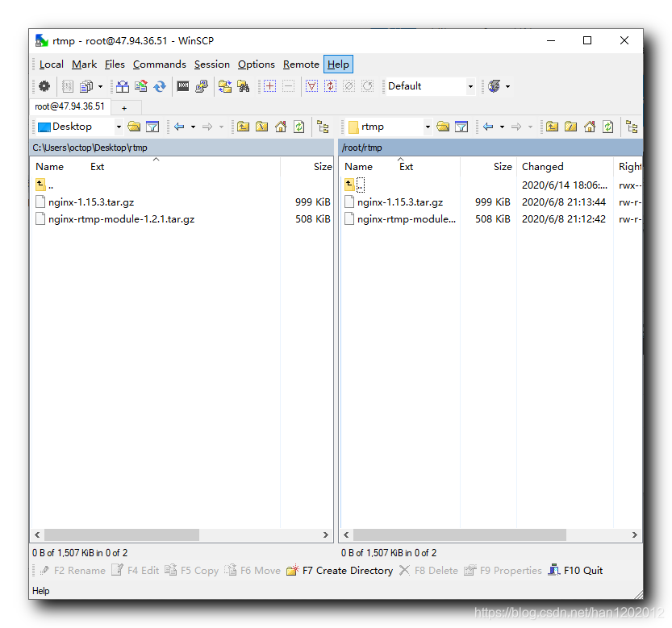Refresh the remote panel
The image size is (672, 628).
[x=608, y=127]
